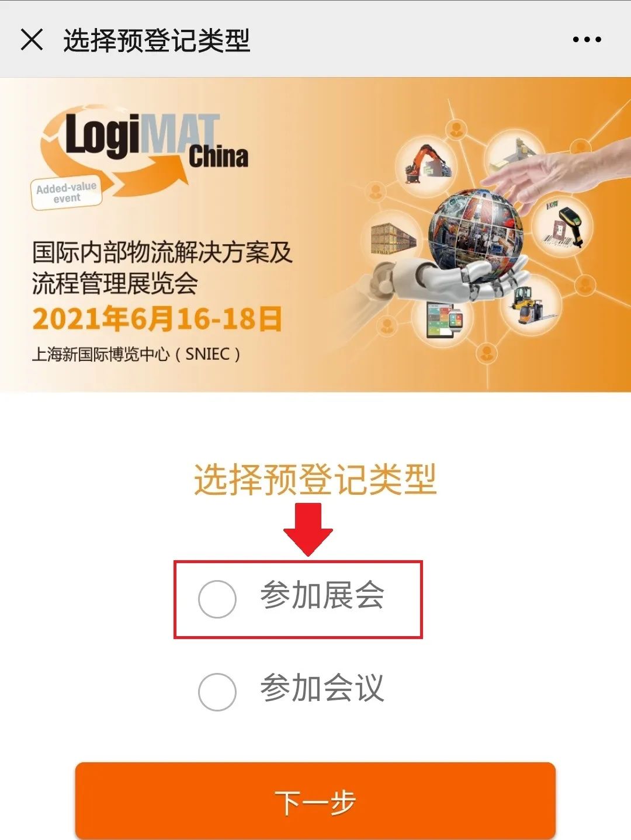Click the 2021年6月16-18日 date text
The height and width of the screenshot is (840, 631).
157,320
